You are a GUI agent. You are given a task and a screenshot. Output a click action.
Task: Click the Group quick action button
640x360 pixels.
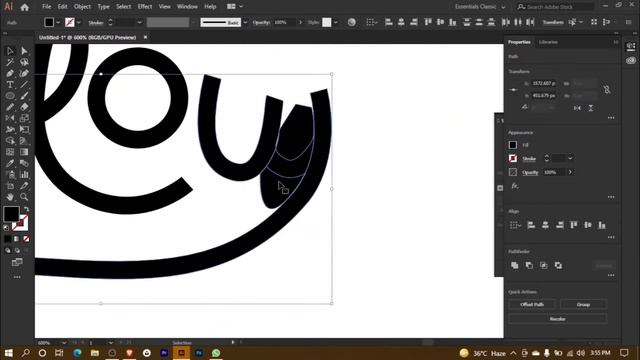(x=583, y=304)
